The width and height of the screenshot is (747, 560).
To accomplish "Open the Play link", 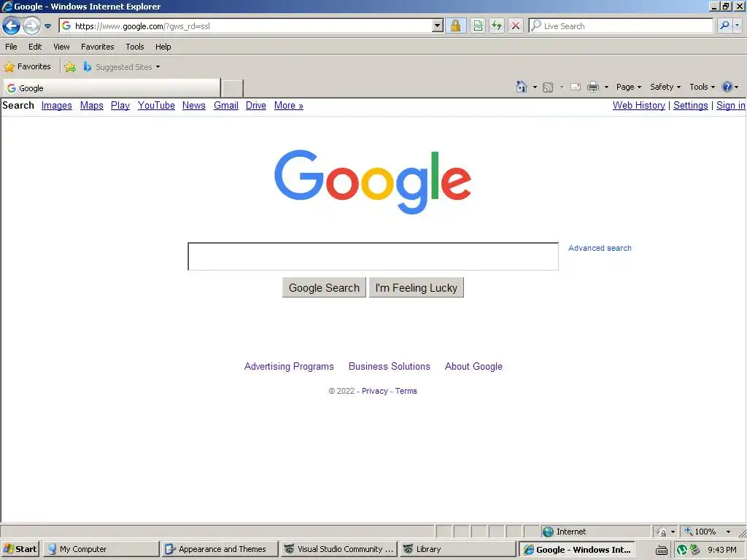I will 120,105.
